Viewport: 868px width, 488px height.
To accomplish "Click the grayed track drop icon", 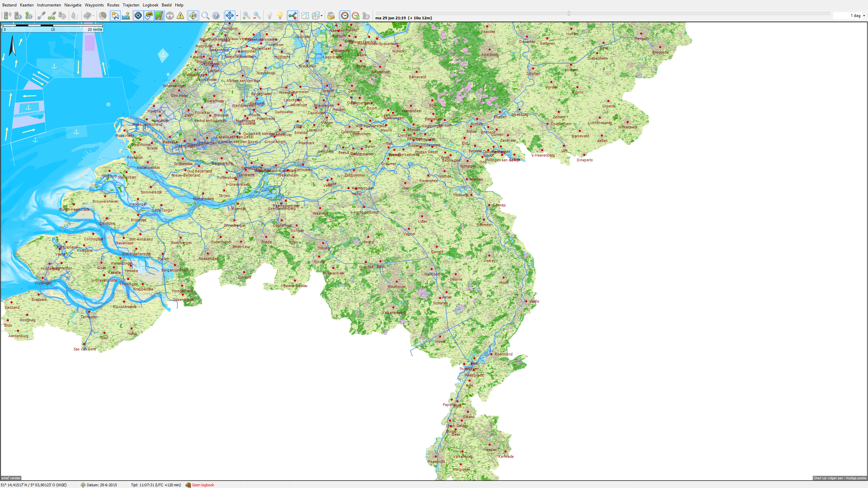I will coord(75,16).
